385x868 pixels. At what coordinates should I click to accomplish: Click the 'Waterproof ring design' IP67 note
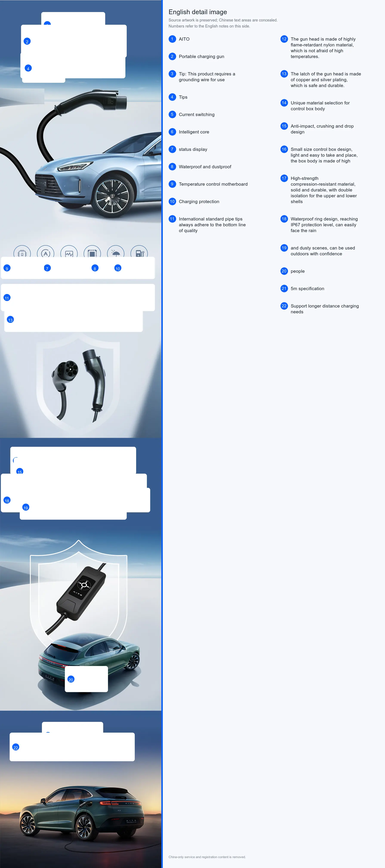[x=324, y=225]
